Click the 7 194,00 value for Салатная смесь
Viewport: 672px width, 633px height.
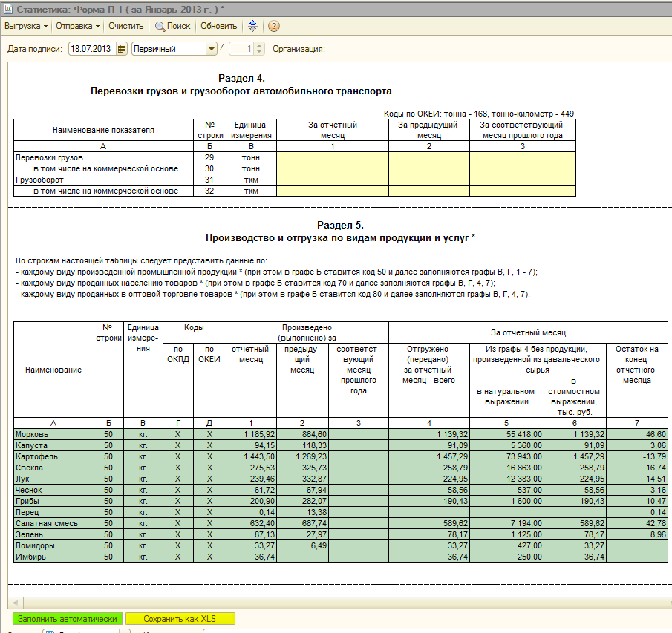[506, 523]
